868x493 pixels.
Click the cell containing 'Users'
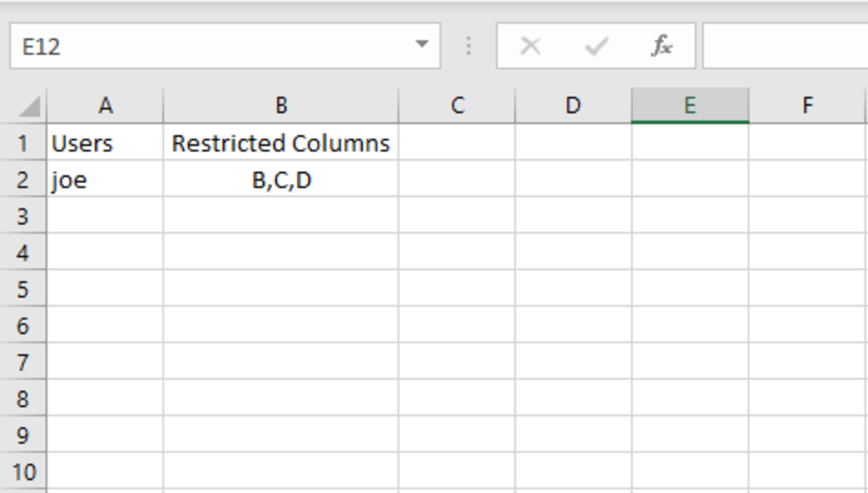pyautogui.click(x=106, y=143)
